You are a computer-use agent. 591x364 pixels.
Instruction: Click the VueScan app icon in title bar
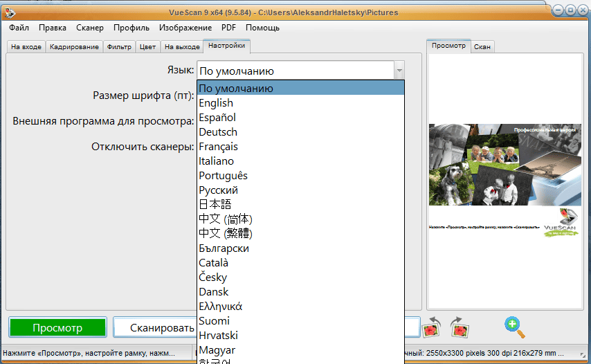pos(10,10)
